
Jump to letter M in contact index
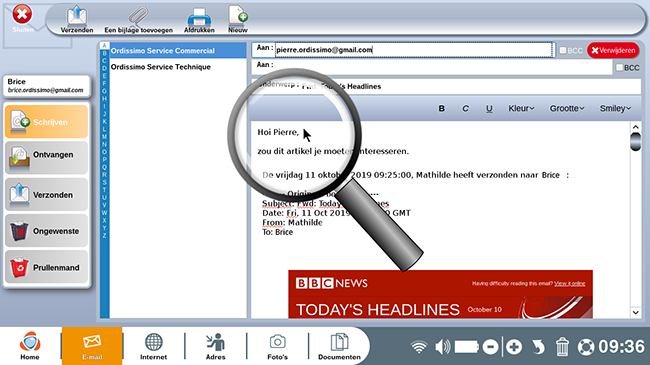point(104,136)
